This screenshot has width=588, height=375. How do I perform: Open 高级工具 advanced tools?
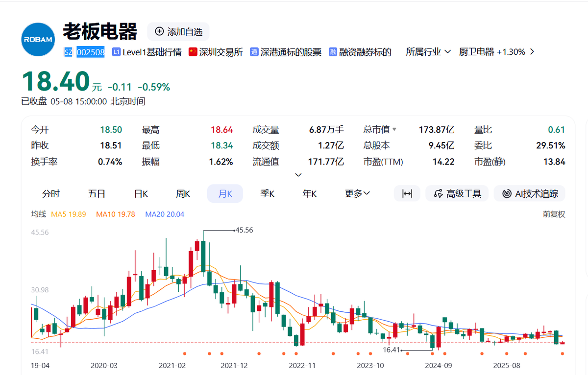(x=457, y=194)
